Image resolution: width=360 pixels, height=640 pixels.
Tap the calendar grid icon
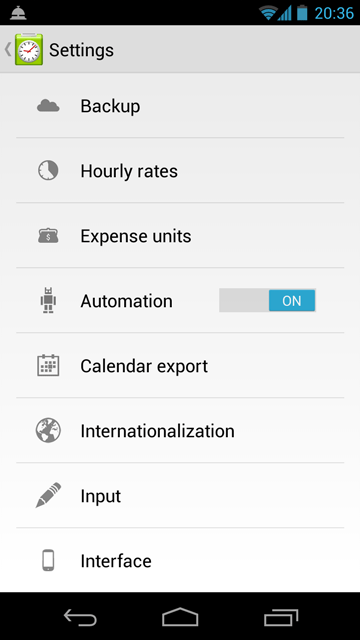pos(48,365)
